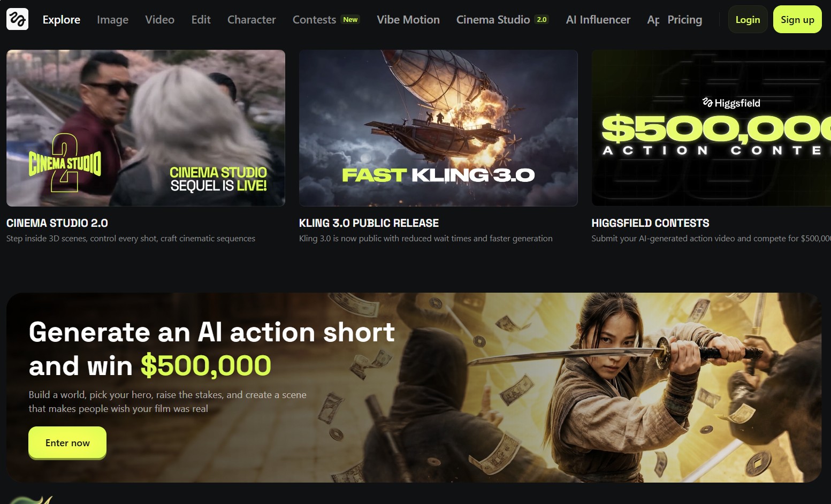
Task: Open Cinema Studio in the navigation
Action: click(x=493, y=20)
